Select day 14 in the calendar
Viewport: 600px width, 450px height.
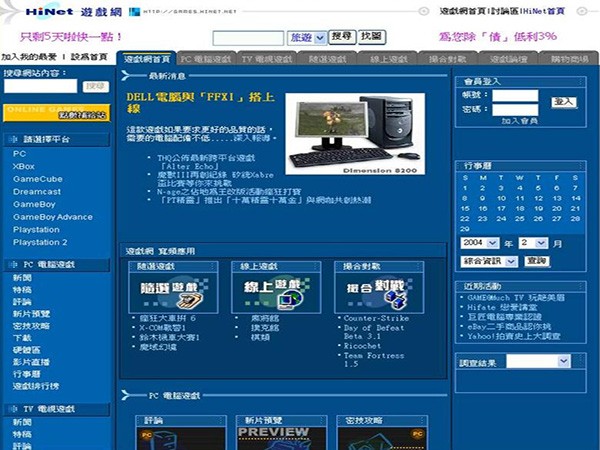pyautogui.click(x=576, y=198)
